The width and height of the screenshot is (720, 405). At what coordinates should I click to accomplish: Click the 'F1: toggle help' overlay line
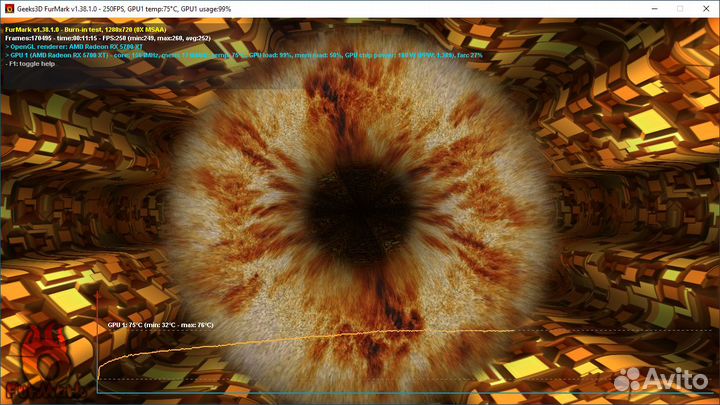(x=32, y=63)
